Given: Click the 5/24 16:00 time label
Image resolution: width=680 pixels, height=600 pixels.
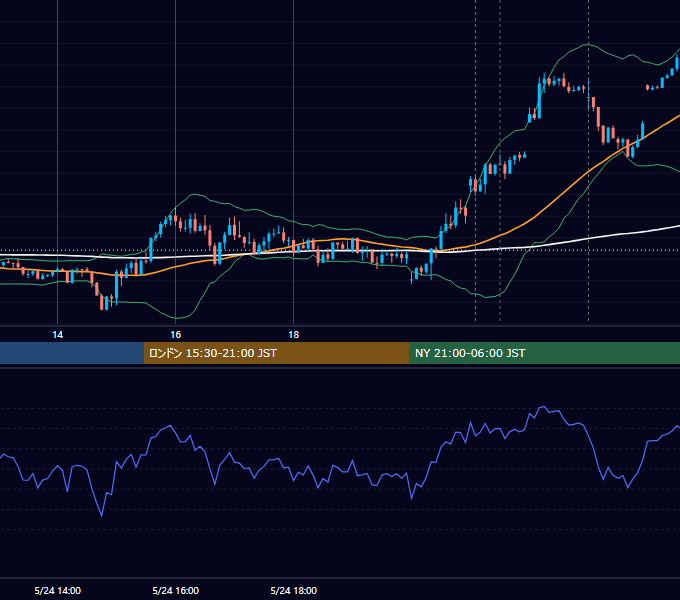Looking at the screenshot, I should point(176,590).
